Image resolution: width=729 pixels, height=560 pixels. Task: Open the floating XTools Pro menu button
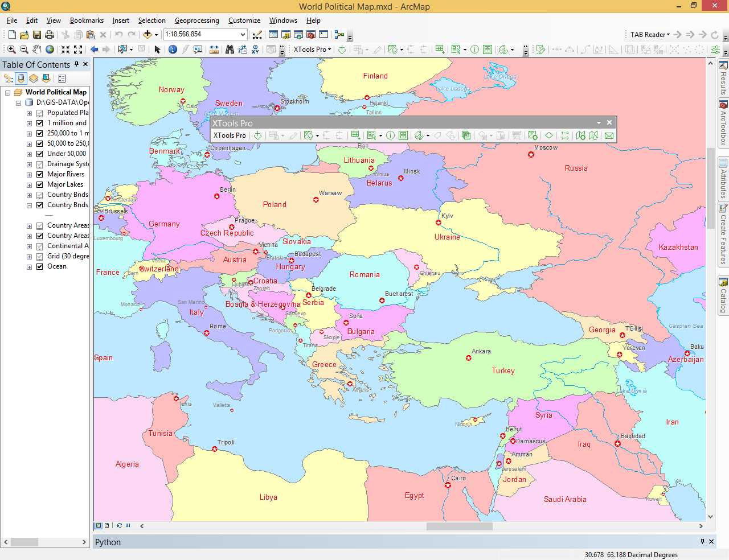pos(231,135)
